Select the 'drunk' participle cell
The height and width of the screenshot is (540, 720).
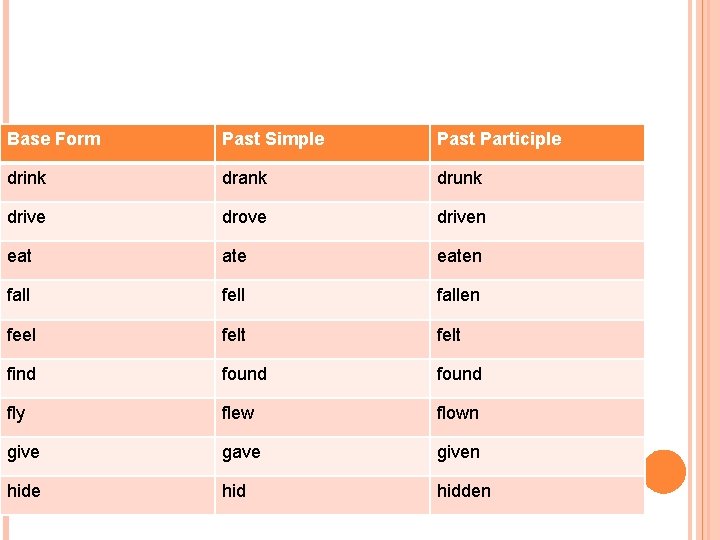pos(459,178)
